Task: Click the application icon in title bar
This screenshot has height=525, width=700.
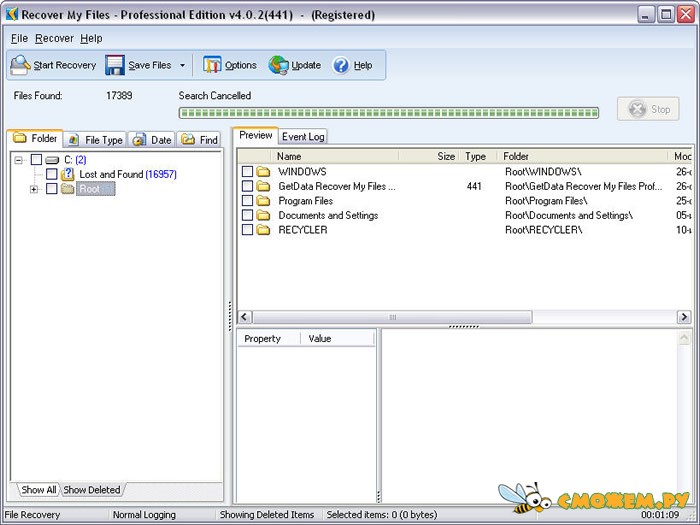Action: click(x=12, y=14)
